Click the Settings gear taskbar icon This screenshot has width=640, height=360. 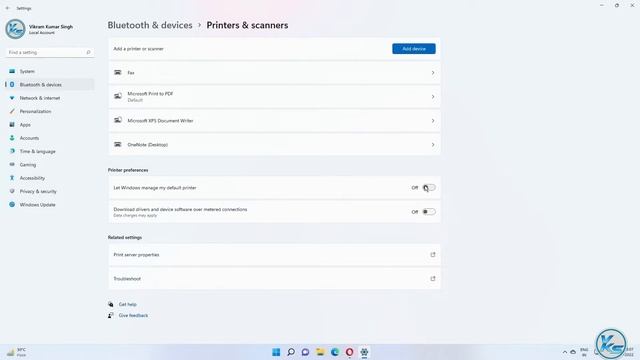pos(364,352)
